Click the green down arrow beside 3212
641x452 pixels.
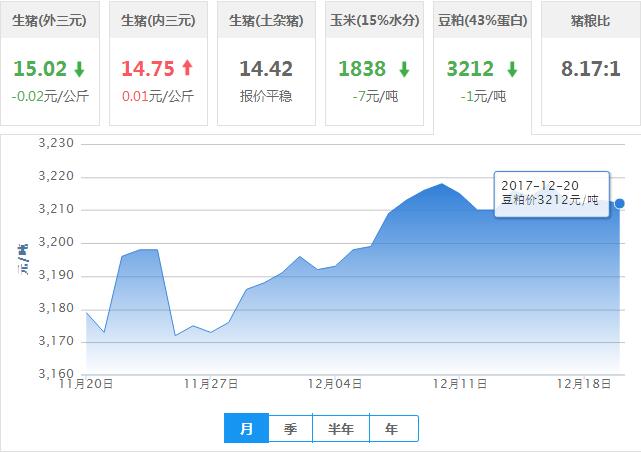512,69
